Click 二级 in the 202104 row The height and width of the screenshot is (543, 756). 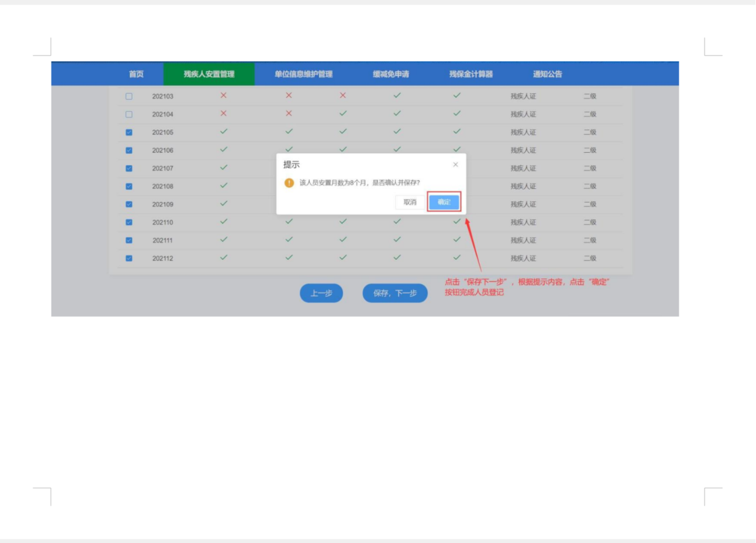click(x=590, y=114)
